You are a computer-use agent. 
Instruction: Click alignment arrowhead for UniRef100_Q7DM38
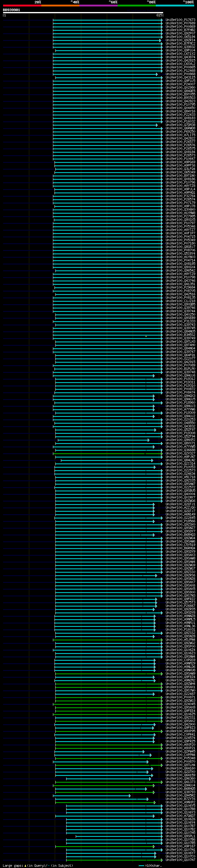[x=157, y=125]
